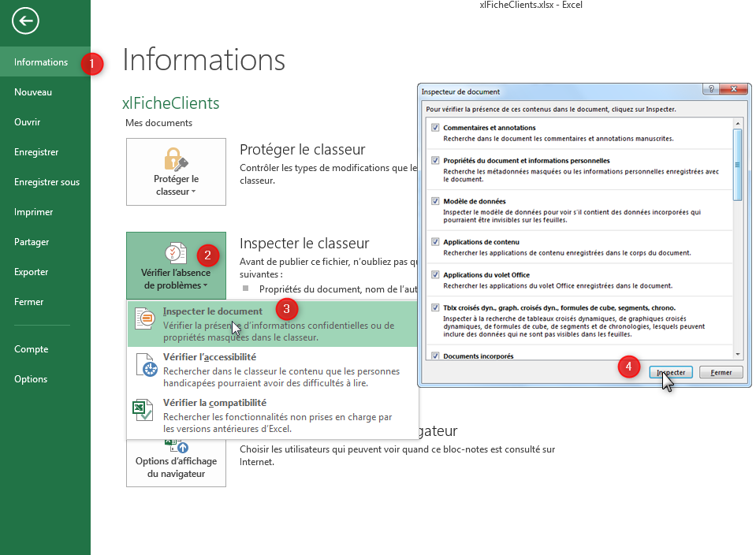The height and width of the screenshot is (555, 756).
Task: Toggle the Tblx croisés dyn. checkbox
Action: (435, 307)
